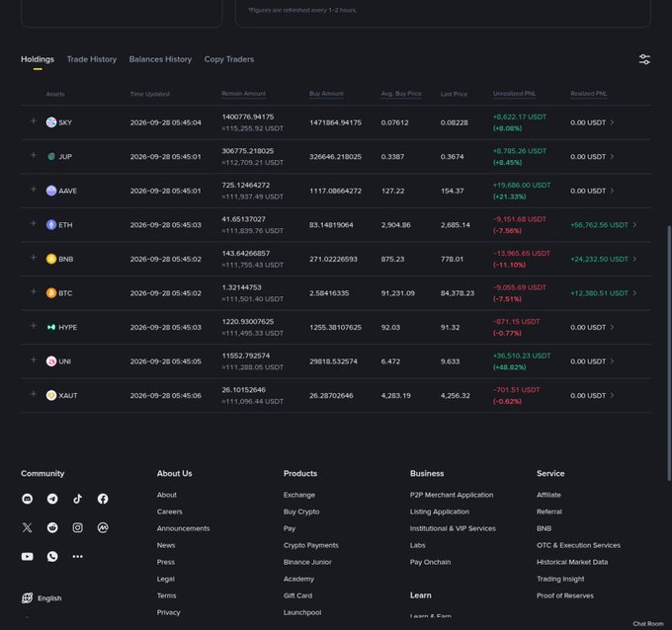Switch to the Copy Traders tab
This screenshot has height=630, width=672.
(x=229, y=59)
